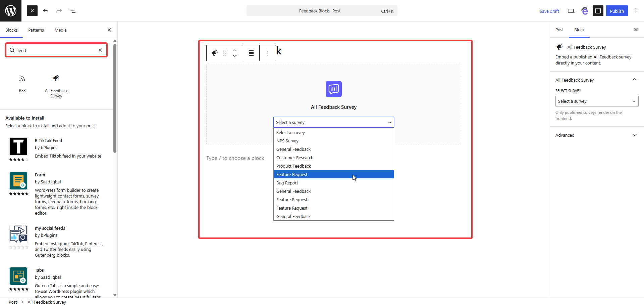This screenshot has height=306, width=644.
Task: Open the command palette showing Feedback Block · Post
Action: [x=322, y=11]
